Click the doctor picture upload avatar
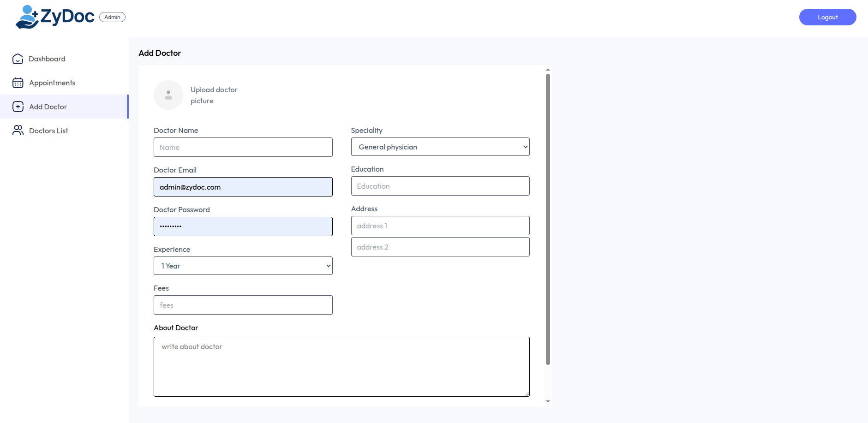868x423 pixels. [168, 95]
